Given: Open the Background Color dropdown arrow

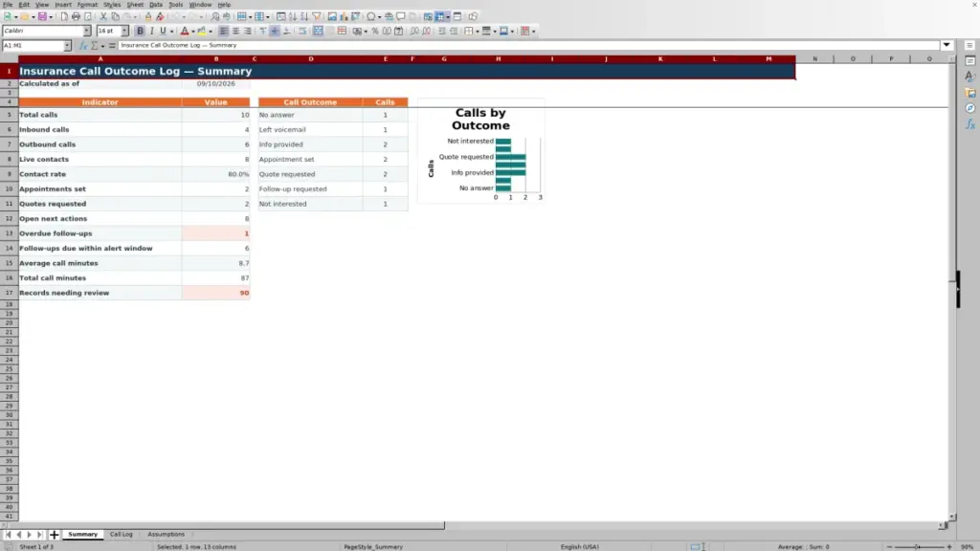Looking at the screenshot, I should [210, 32].
